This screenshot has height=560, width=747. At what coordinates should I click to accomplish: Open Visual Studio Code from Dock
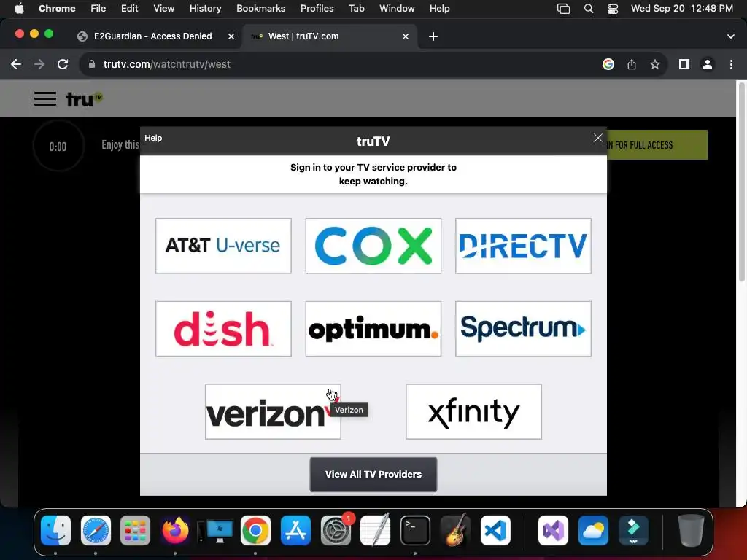coord(495,530)
